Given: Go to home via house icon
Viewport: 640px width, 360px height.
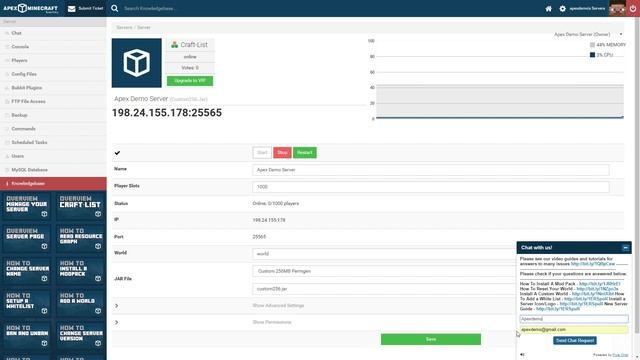Looking at the screenshot, I should [x=549, y=9].
